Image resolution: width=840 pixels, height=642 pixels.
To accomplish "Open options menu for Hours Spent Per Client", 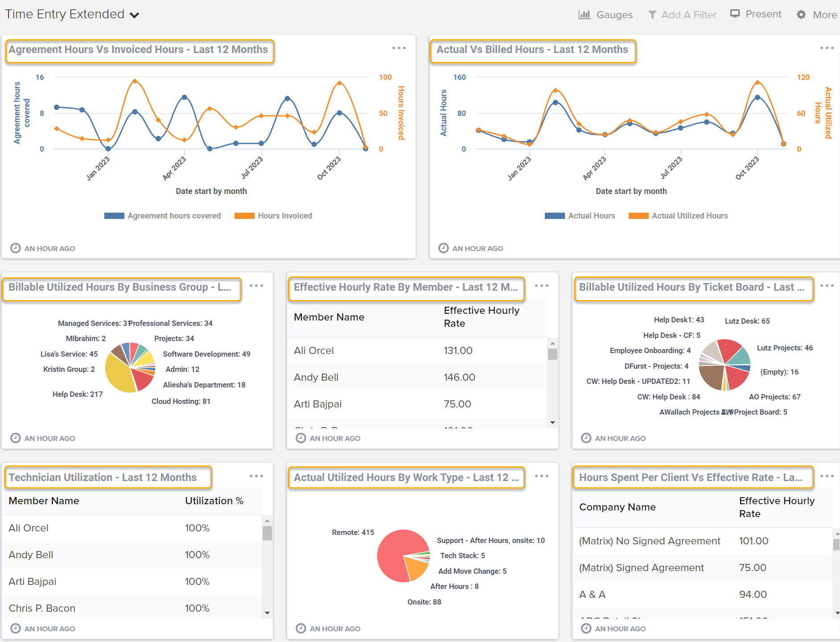I will point(827,476).
